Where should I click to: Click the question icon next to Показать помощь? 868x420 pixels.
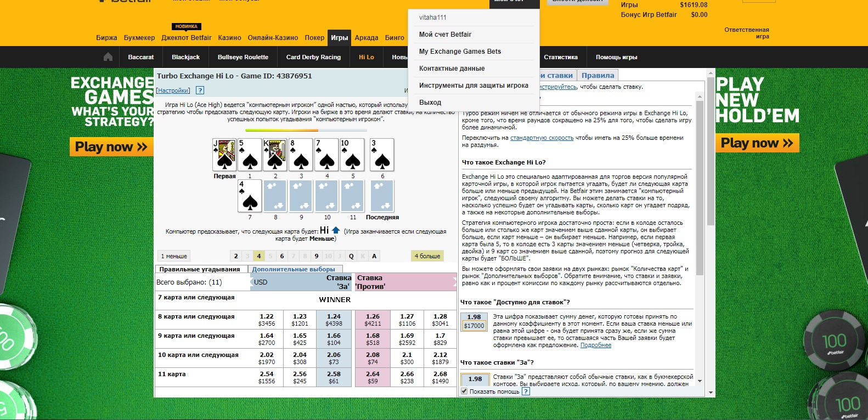[x=526, y=391]
